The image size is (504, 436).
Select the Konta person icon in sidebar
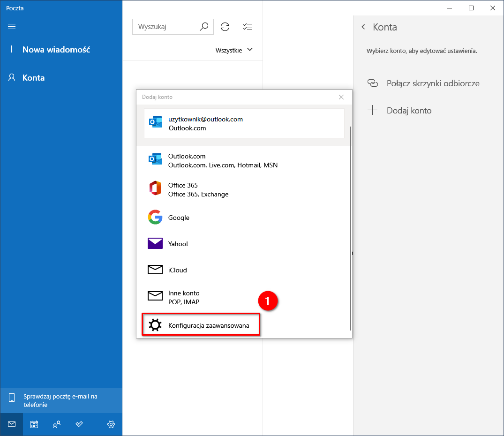point(12,77)
